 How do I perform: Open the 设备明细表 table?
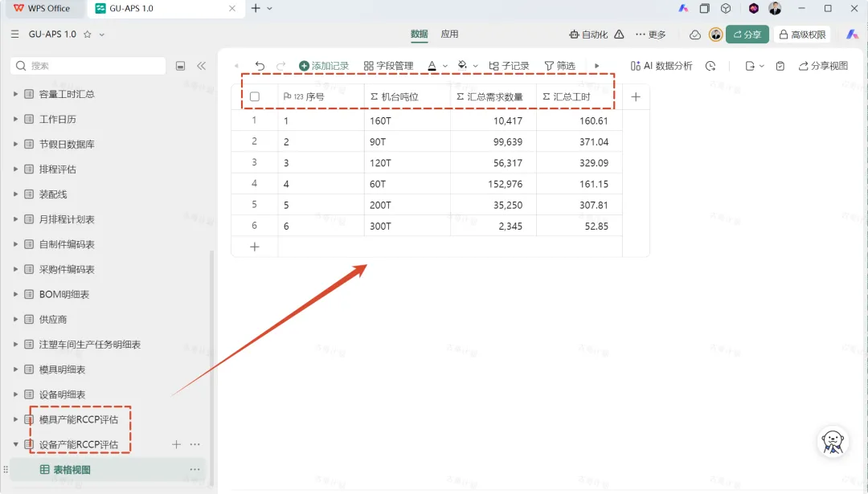62,394
